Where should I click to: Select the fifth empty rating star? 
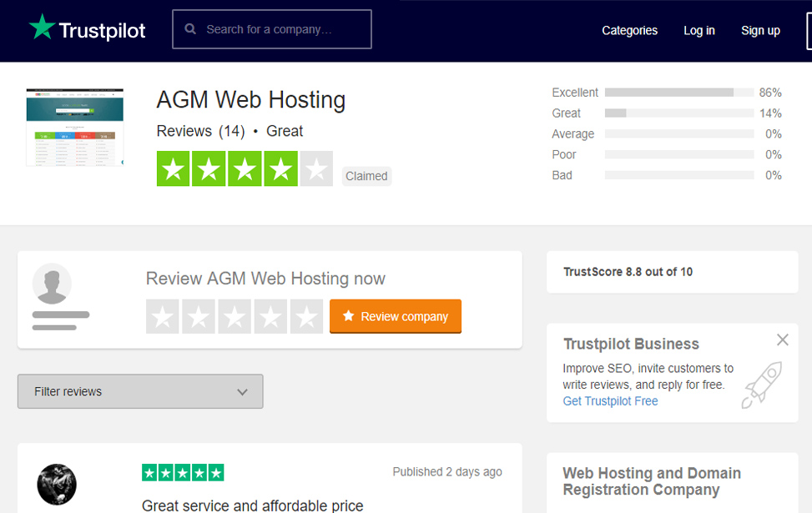tap(306, 317)
